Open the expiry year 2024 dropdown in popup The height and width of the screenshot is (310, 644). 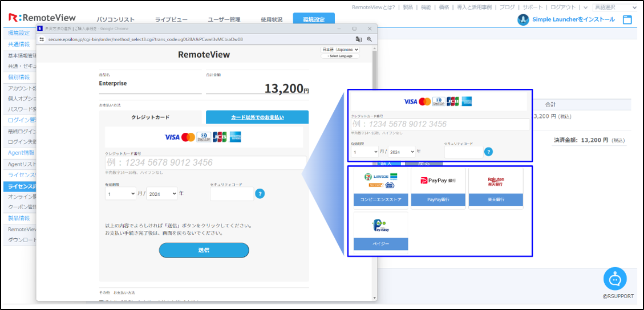[x=162, y=193]
